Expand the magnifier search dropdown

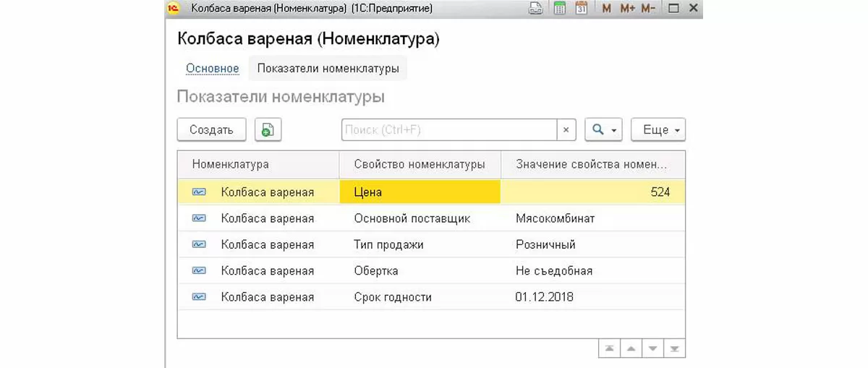603,130
